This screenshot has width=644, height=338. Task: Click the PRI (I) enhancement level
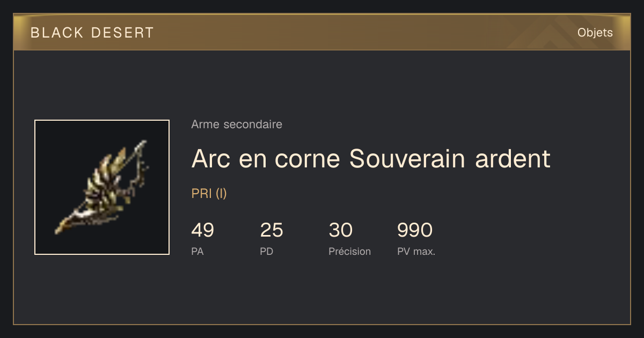(x=209, y=194)
